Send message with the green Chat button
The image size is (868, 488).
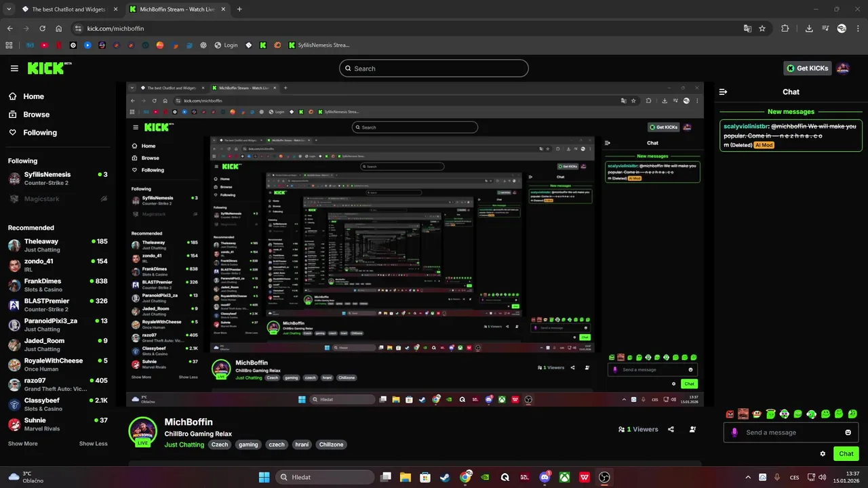[x=846, y=454]
